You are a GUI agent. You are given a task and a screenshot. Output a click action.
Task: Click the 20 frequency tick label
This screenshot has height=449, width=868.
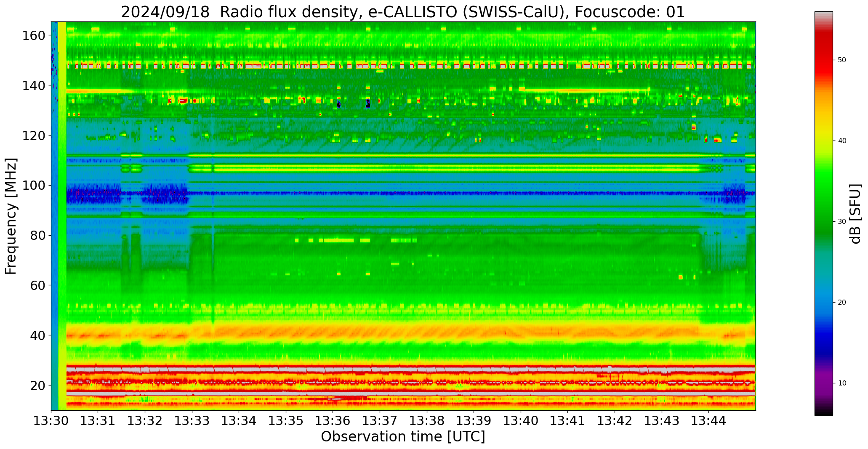38,385
